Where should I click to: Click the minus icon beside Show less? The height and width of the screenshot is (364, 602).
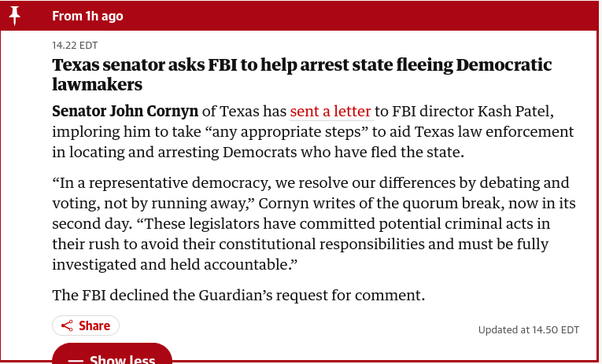[x=76, y=360]
